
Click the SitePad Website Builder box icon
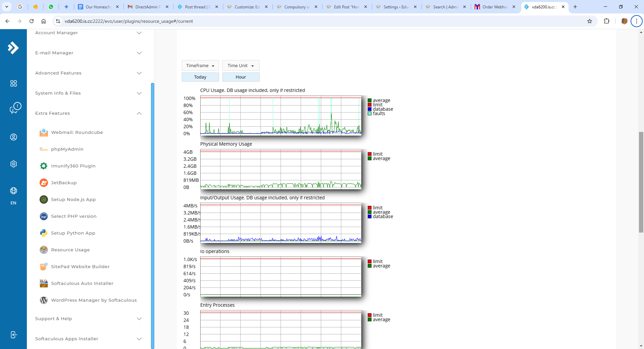click(x=44, y=267)
